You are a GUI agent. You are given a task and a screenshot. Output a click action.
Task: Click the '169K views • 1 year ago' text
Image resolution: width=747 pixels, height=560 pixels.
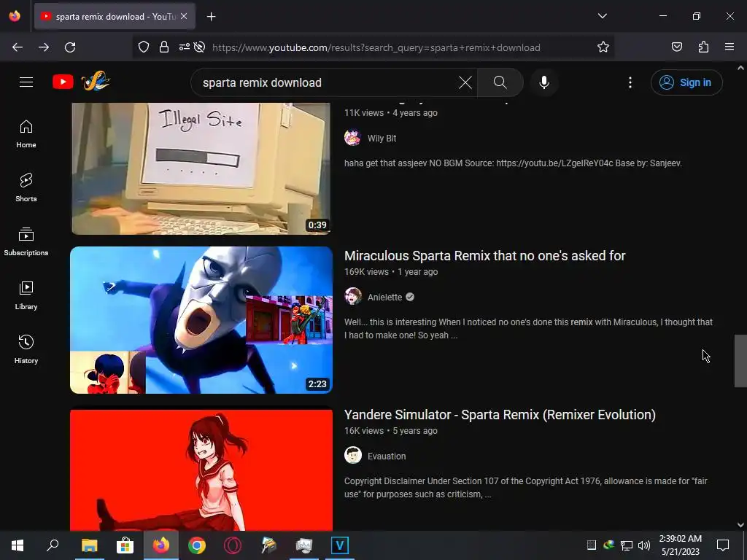click(x=391, y=272)
